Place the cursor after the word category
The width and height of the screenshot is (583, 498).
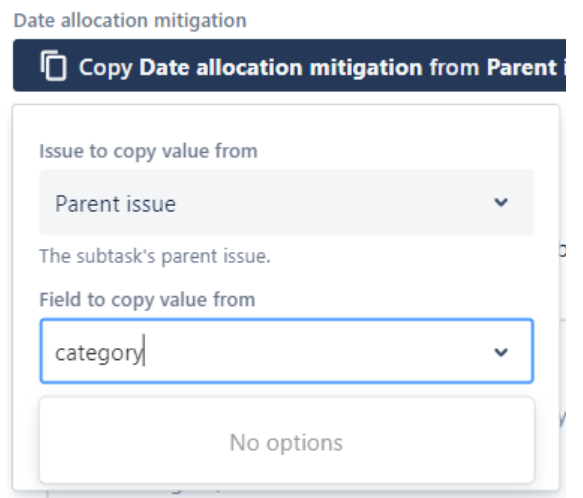(144, 352)
